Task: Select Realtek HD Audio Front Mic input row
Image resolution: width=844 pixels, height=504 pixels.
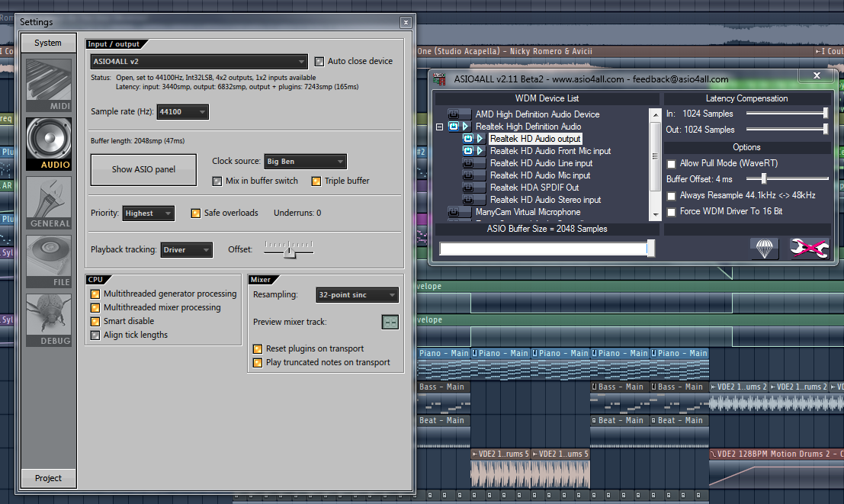Action: click(550, 151)
